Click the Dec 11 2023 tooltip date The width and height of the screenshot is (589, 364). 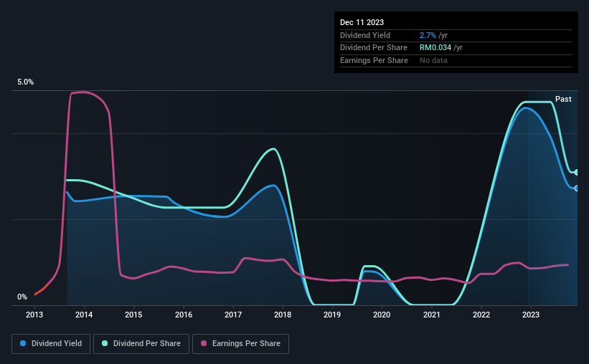click(x=362, y=22)
